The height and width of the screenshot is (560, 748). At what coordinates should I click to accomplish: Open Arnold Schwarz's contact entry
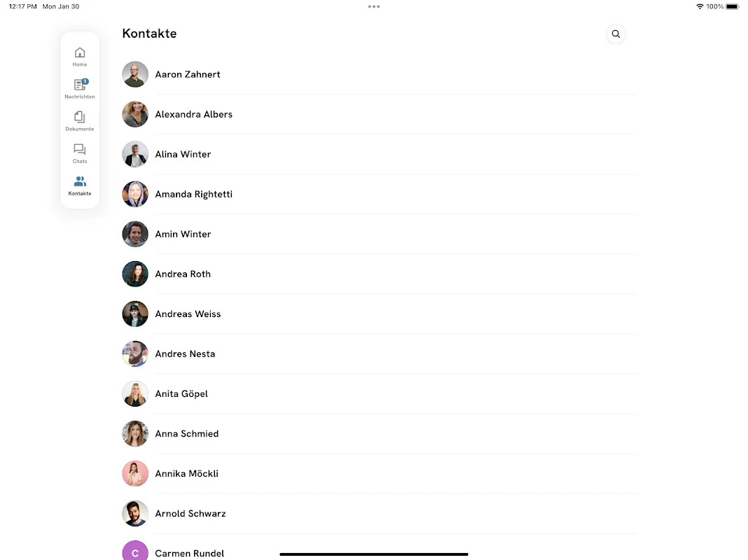379,514
